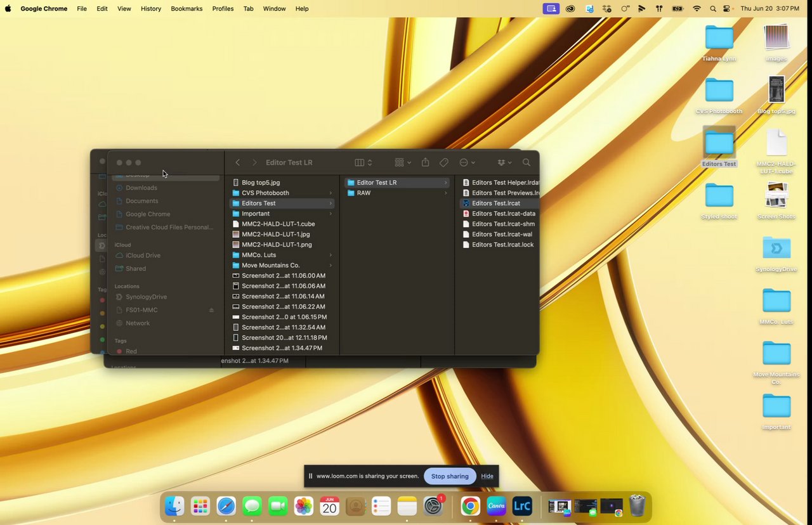
Task: Open the View menu
Action: tap(124, 9)
